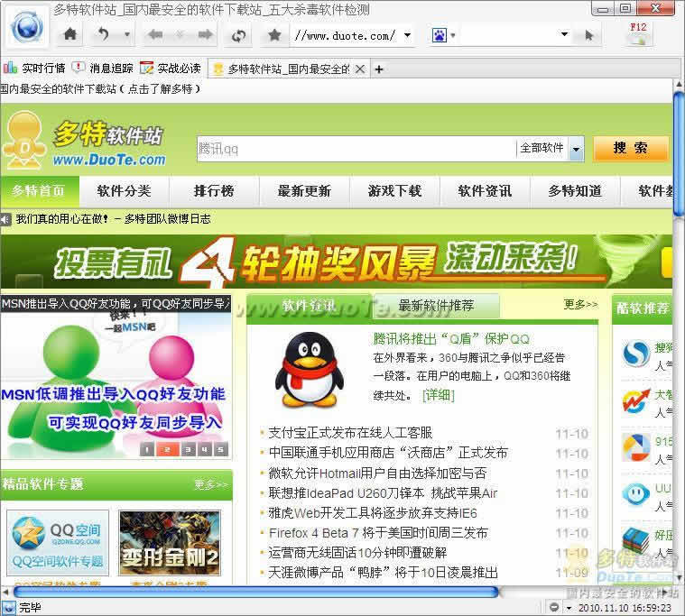The width and height of the screenshot is (685, 616).
Task: Expand the undo history dropdown arrow
Action: tap(126, 34)
